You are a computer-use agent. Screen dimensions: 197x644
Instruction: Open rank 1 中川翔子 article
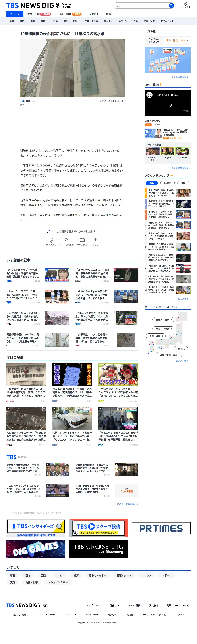coord(167,193)
